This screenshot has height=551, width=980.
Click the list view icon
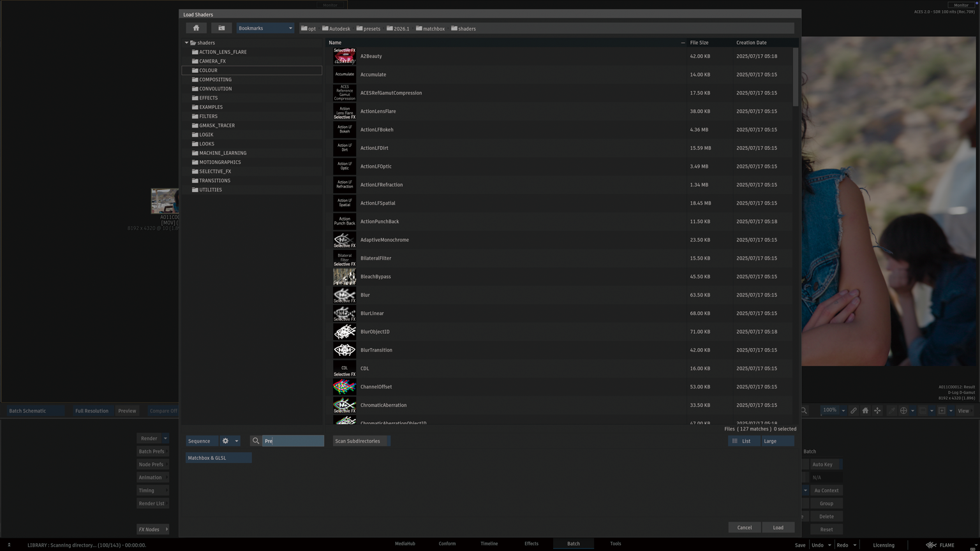click(x=735, y=441)
